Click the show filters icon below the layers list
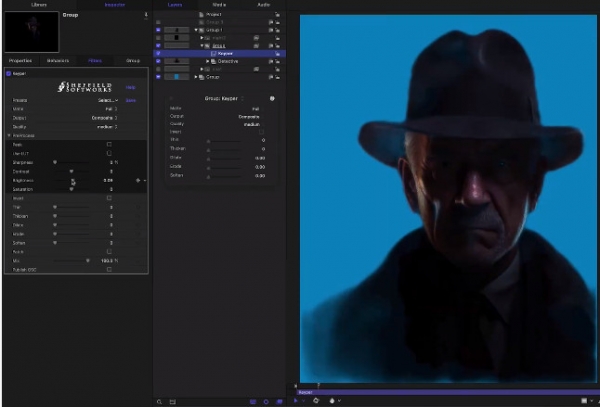Screen dimensions: 600x407 (279, 402)
